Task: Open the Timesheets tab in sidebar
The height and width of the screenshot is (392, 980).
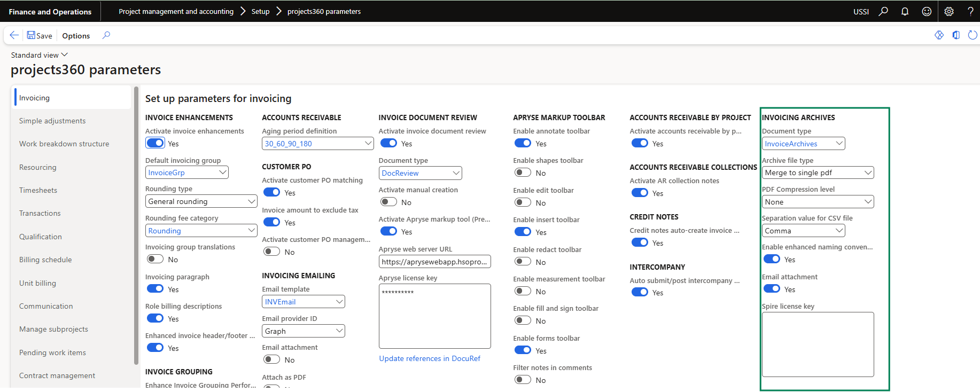Action: click(x=38, y=190)
